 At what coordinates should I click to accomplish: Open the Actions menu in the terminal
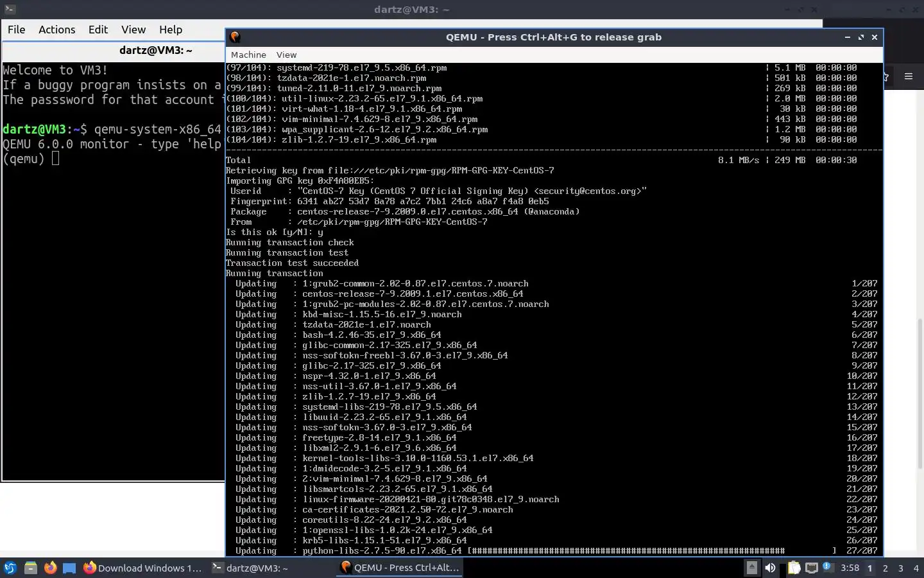pyautogui.click(x=56, y=30)
